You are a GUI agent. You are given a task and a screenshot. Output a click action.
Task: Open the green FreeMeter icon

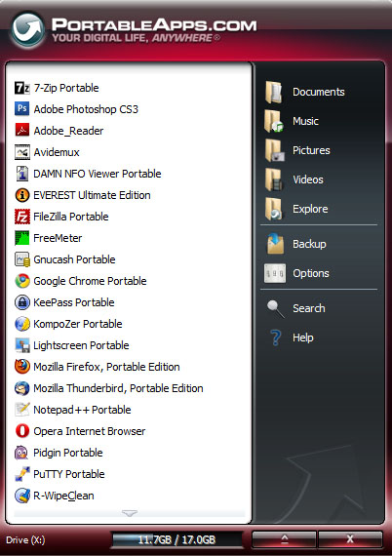pyautogui.click(x=22, y=238)
